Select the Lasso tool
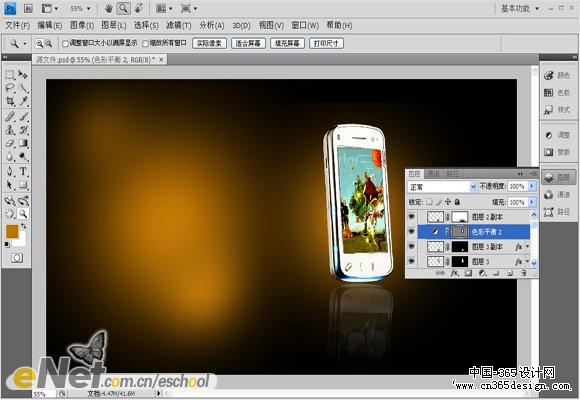 point(10,88)
